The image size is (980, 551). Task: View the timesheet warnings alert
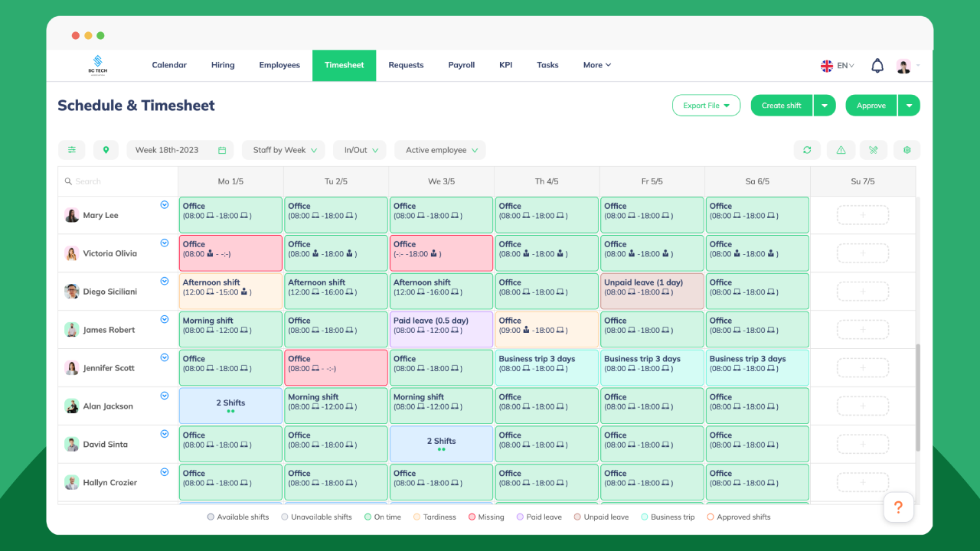tap(841, 150)
